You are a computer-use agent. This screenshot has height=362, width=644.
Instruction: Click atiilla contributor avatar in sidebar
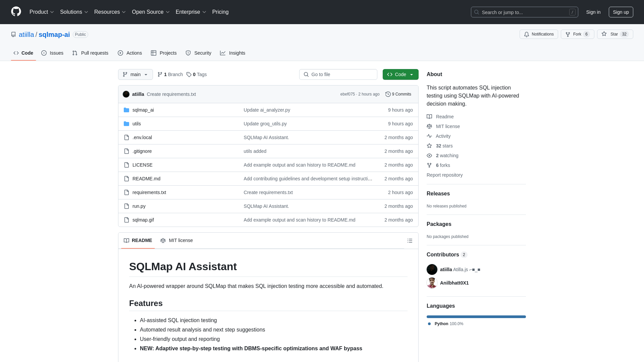[432, 269]
